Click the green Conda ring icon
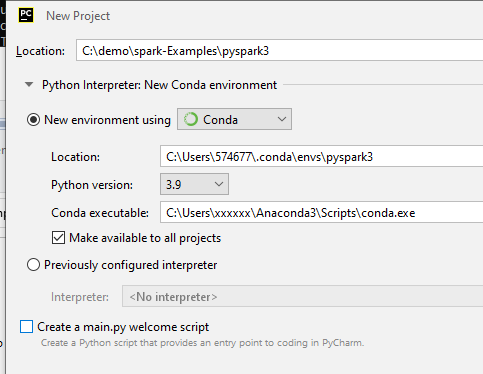This screenshot has height=374, width=483. [x=191, y=119]
